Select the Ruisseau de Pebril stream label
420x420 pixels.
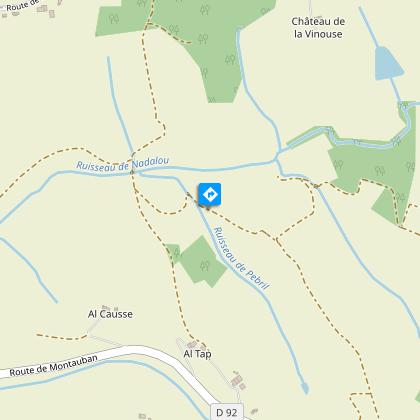pyautogui.click(x=242, y=258)
